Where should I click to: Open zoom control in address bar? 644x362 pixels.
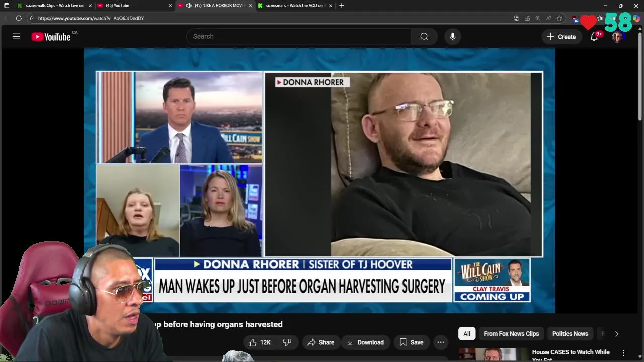click(x=538, y=18)
